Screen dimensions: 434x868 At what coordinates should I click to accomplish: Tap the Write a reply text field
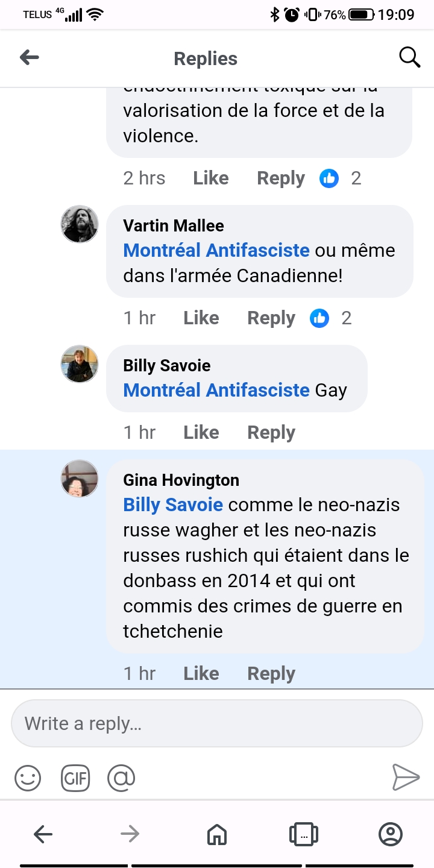tap(217, 723)
